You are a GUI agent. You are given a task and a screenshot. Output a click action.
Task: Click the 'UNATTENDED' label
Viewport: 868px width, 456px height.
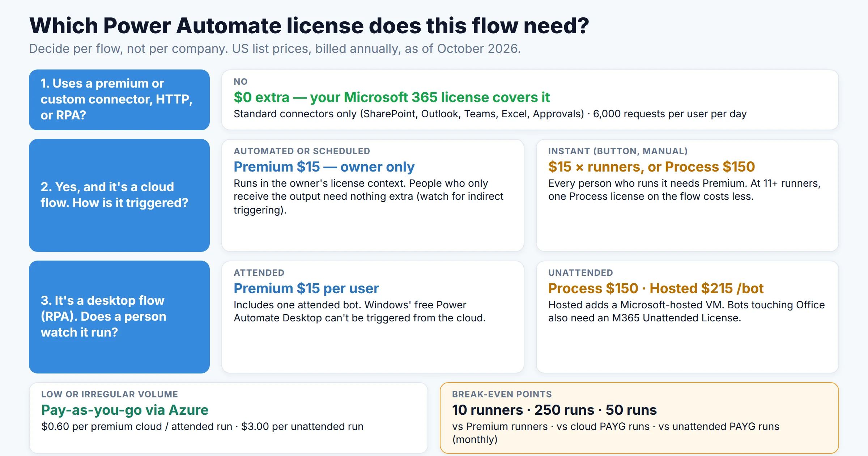click(580, 273)
